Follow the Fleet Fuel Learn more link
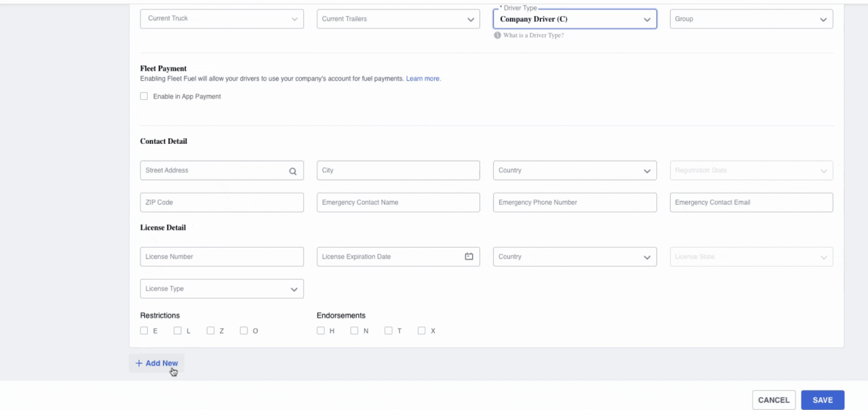Viewport: 868px width, 410px height. click(423, 79)
